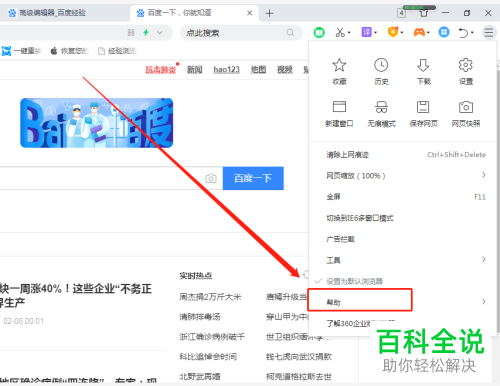Click the Save Webpage (保存网页) icon
Viewport: 500px width, 386px height.
click(x=423, y=107)
